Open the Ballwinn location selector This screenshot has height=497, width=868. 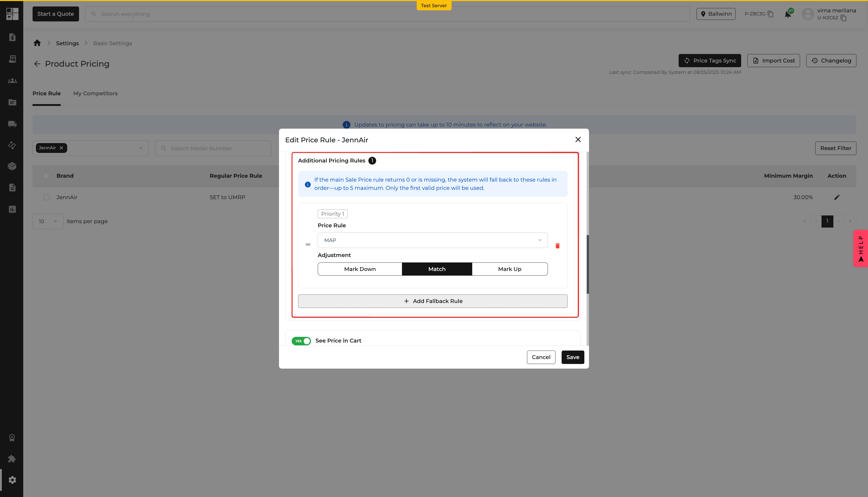tap(716, 14)
